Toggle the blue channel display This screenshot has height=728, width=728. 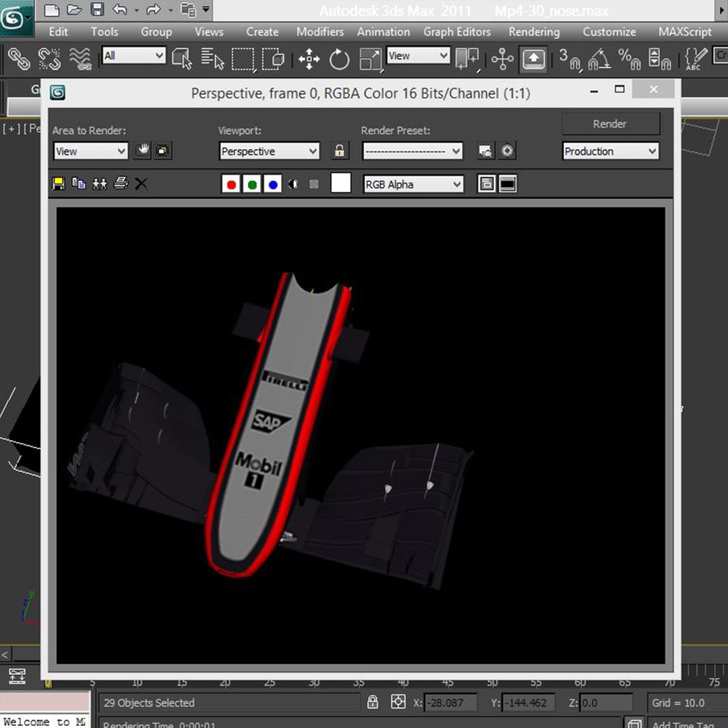click(272, 184)
